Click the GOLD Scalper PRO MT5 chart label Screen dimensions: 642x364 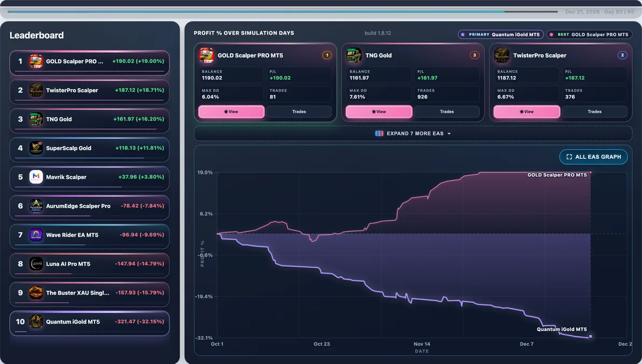(557, 175)
